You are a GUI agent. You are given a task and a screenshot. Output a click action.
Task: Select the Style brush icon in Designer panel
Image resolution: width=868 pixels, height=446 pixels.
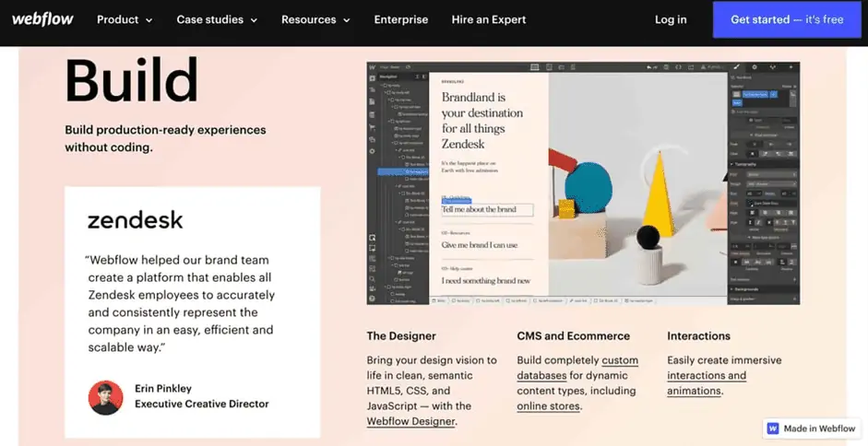736,67
